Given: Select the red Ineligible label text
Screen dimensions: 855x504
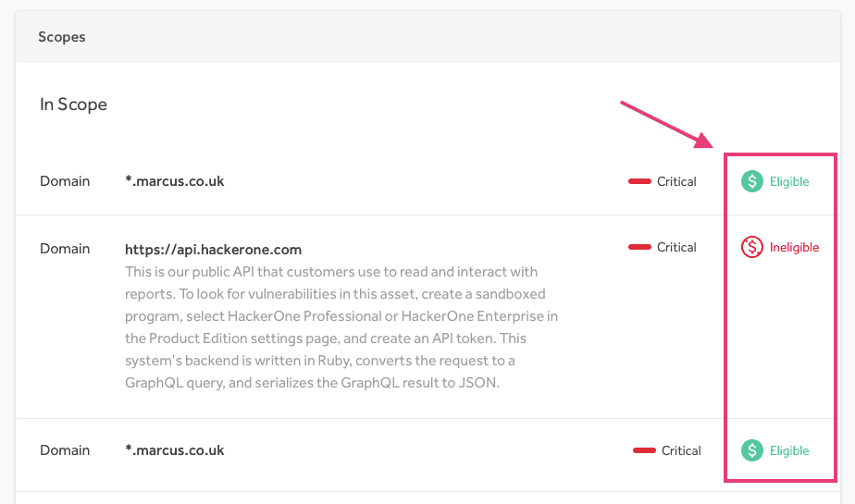Looking at the screenshot, I should [x=794, y=248].
